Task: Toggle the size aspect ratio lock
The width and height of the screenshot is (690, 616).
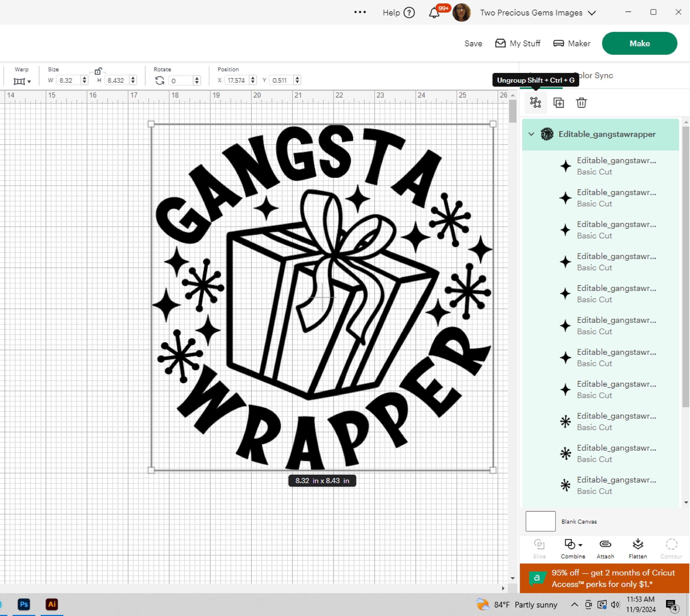Action: tap(98, 71)
